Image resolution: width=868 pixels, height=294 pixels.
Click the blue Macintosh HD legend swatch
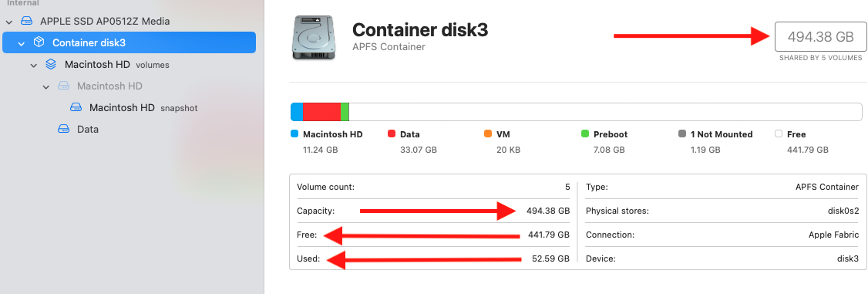click(294, 134)
